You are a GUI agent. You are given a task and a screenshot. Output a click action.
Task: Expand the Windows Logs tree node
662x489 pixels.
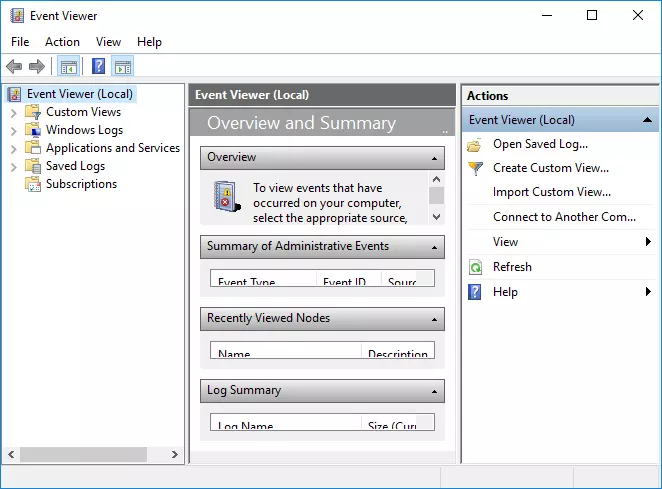pos(14,130)
